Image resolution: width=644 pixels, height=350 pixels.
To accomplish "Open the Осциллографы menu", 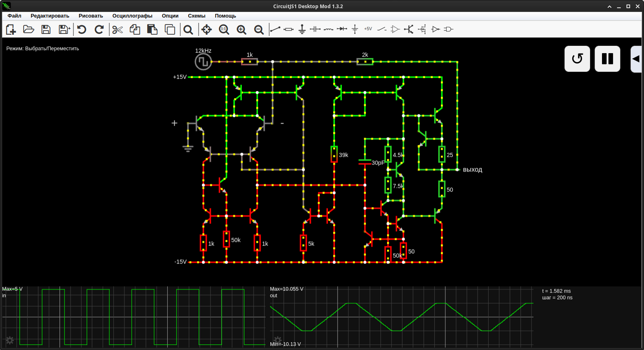I will (132, 16).
